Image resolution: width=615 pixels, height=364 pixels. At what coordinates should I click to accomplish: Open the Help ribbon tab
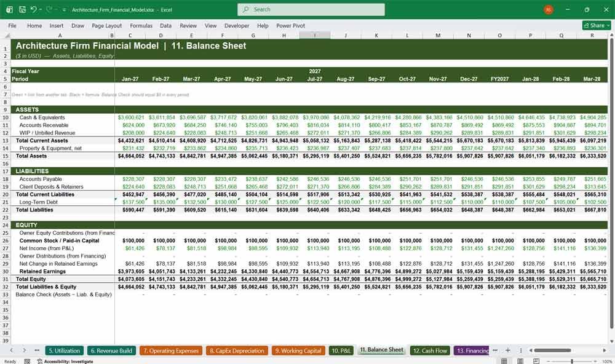pyautogui.click(x=263, y=25)
